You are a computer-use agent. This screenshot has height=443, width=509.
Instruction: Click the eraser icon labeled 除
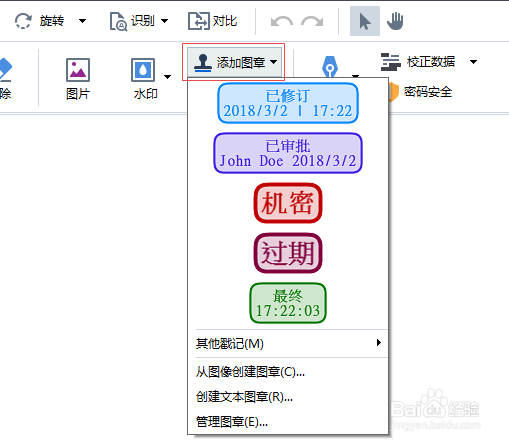(x=5, y=70)
